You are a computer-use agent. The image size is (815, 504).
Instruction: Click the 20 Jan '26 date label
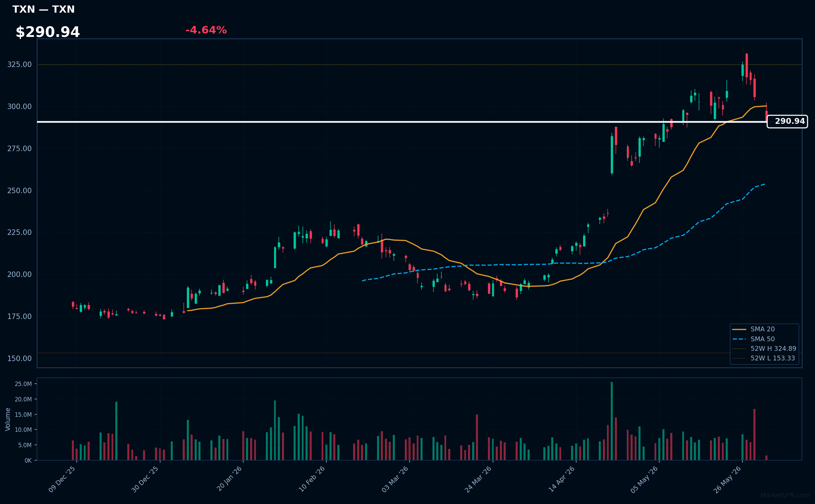tap(229, 479)
